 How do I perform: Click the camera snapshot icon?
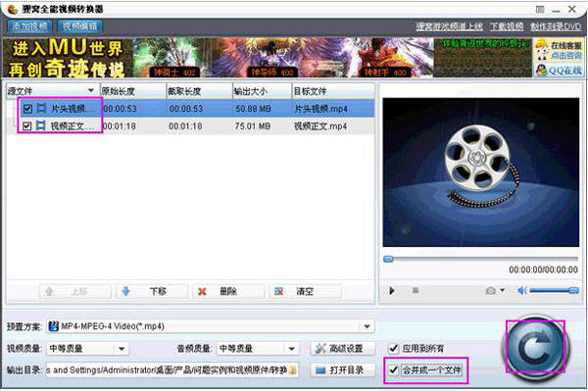pos(491,290)
